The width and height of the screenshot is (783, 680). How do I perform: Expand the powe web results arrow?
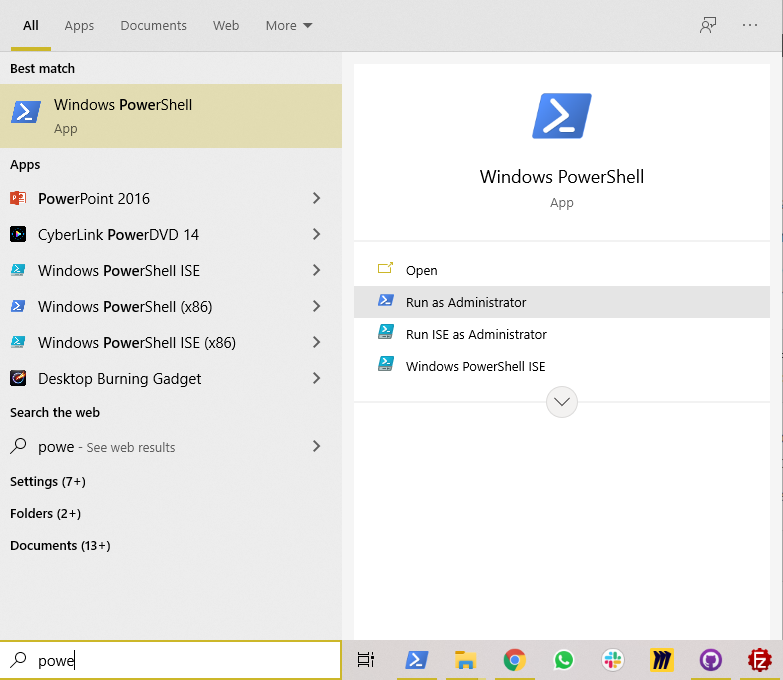[316, 446]
